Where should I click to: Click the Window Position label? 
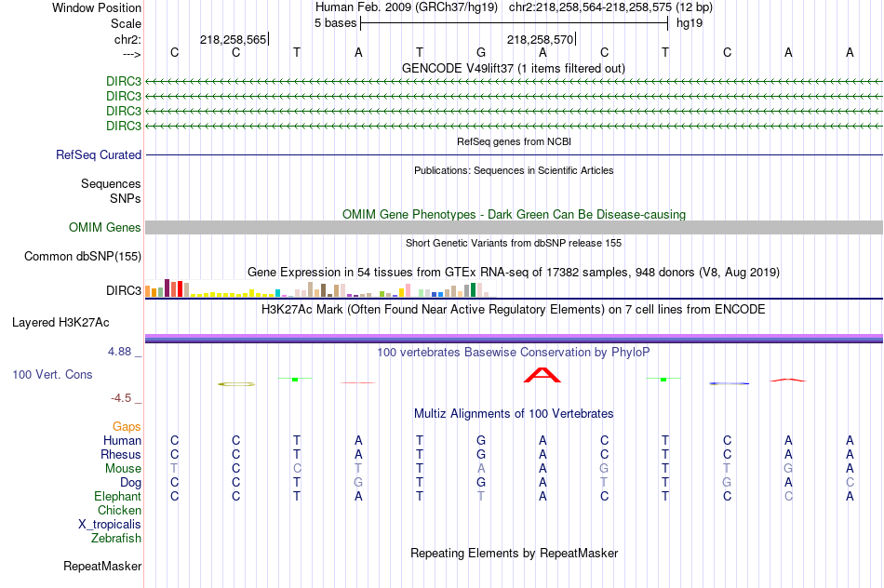[x=97, y=7]
